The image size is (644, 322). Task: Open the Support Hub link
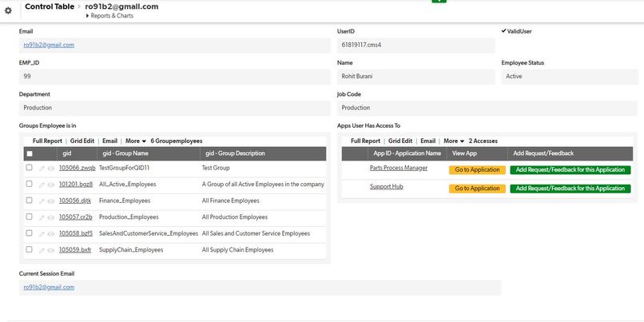point(387,186)
